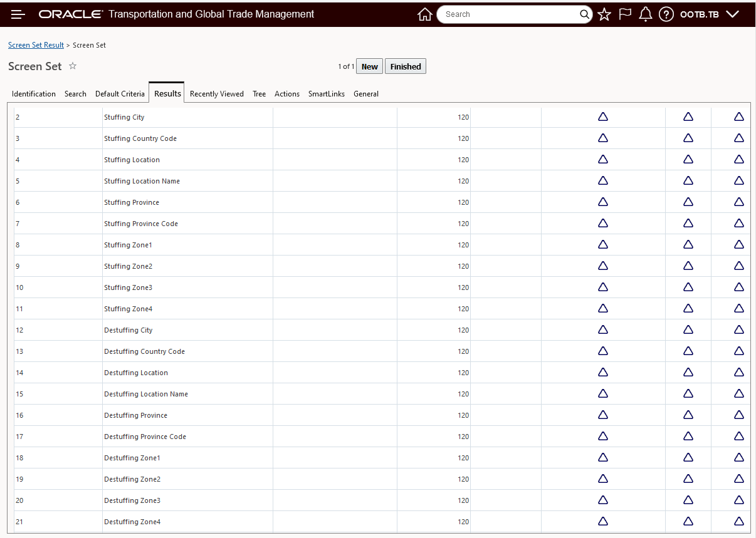The width and height of the screenshot is (756, 538).
Task: Follow the Screen Set Result breadcrumb link
Action: pos(36,45)
